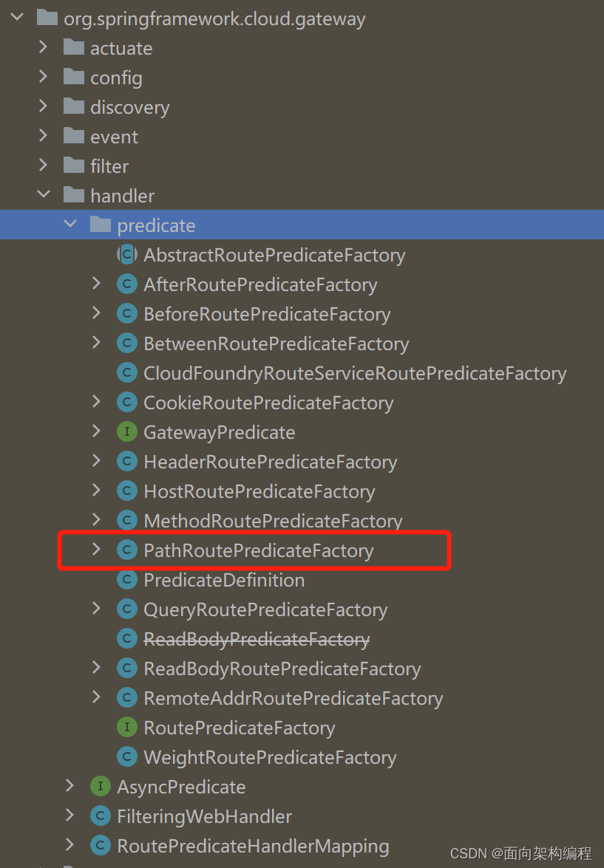Select the deprecated ReadBodyPredicateFactory class
604x868 pixels.
pyautogui.click(x=257, y=638)
